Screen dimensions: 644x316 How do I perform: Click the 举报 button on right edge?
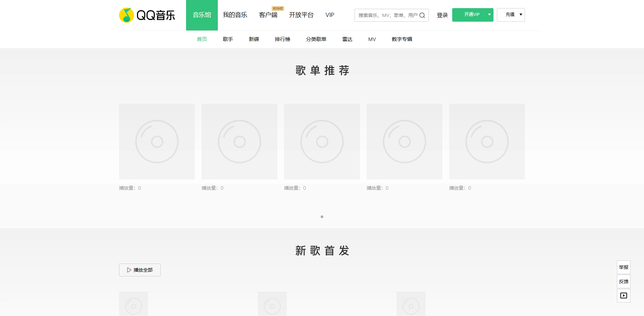[x=623, y=267]
